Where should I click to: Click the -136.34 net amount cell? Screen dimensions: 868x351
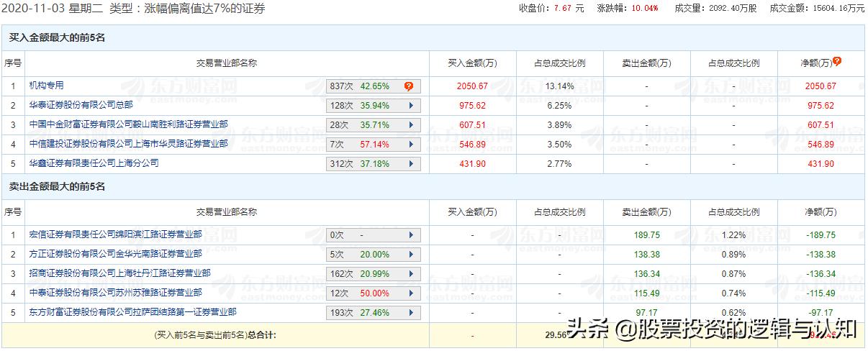click(x=820, y=274)
